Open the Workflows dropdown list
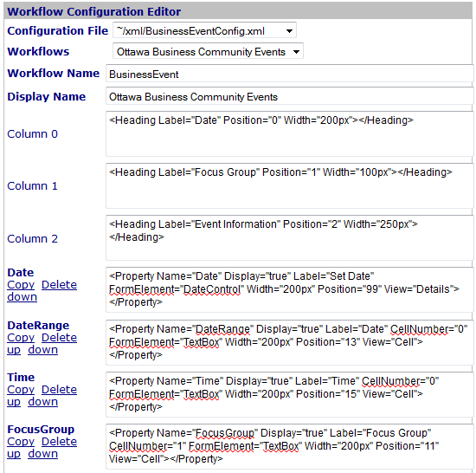 click(x=208, y=51)
